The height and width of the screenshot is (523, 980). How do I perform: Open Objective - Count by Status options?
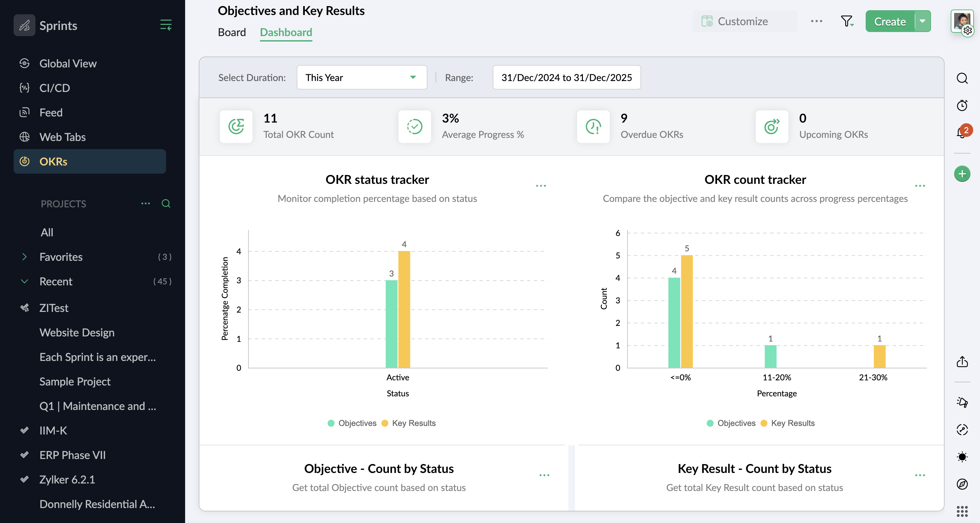point(544,475)
